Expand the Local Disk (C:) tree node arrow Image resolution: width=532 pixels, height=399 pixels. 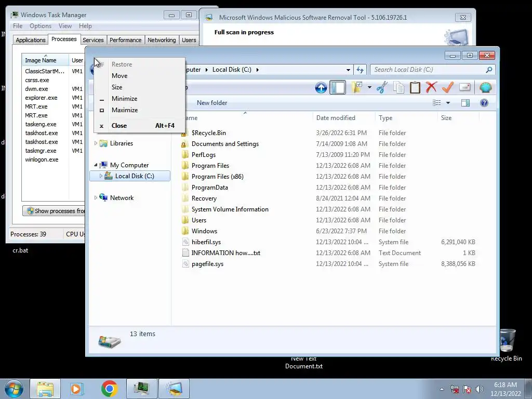click(x=101, y=176)
